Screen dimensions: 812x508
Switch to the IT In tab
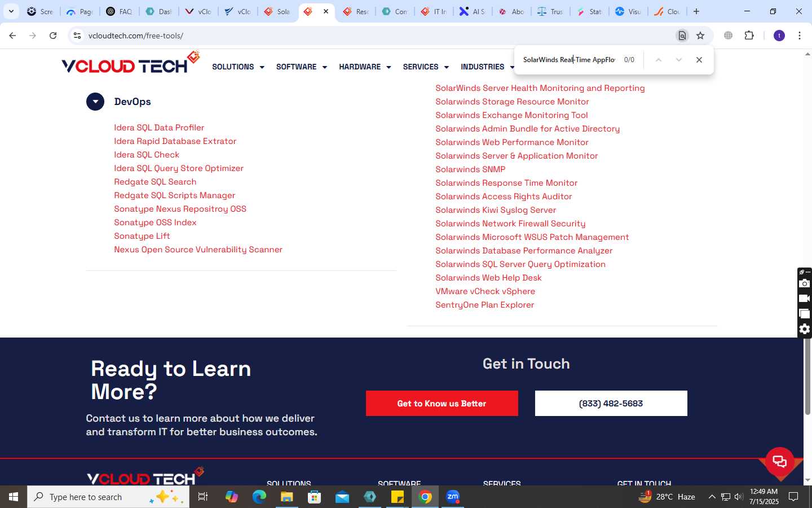434,11
